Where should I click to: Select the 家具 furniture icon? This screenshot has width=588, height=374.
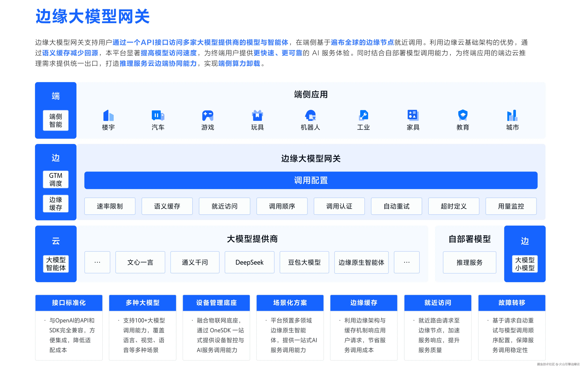point(413,116)
